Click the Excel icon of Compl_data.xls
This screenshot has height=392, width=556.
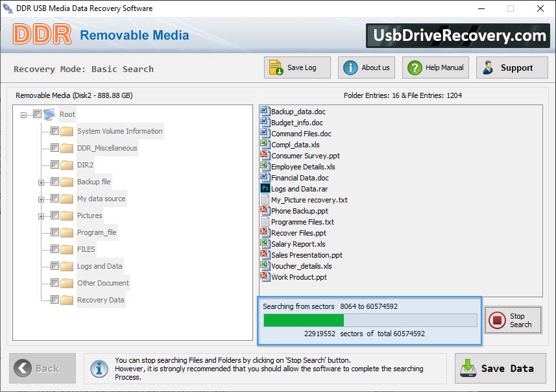265,144
